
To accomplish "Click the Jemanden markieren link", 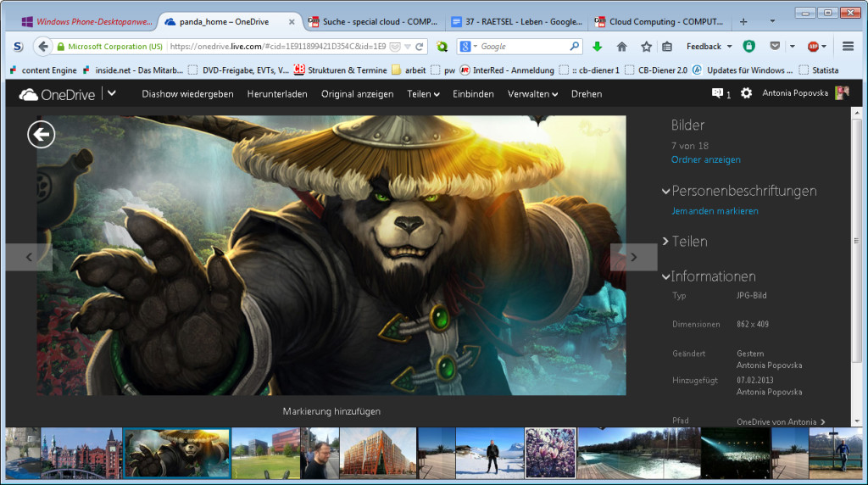I will point(715,211).
